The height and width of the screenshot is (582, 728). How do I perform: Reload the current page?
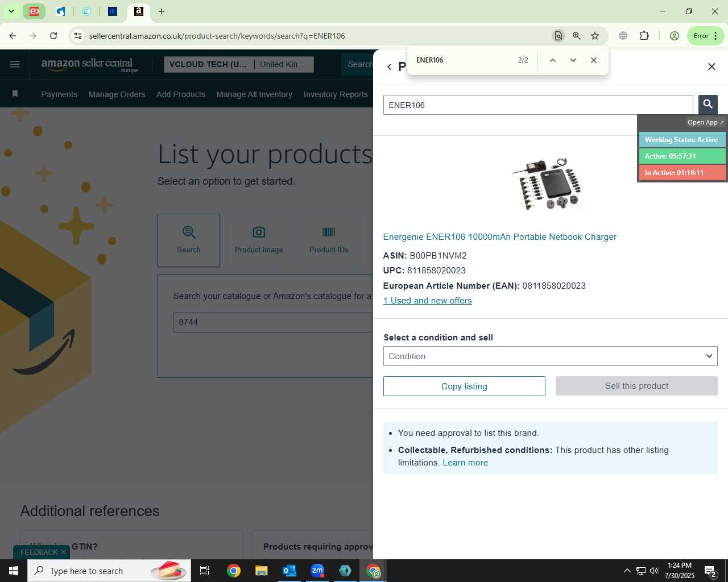click(x=53, y=36)
